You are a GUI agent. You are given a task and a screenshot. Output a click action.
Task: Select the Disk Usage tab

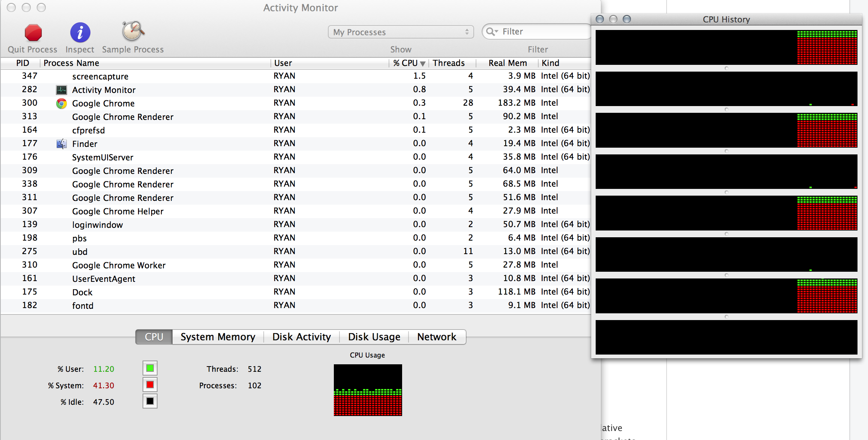[374, 337]
